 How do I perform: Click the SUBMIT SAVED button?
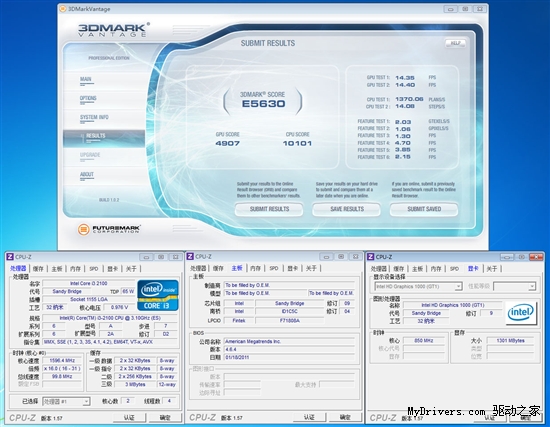point(424,209)
